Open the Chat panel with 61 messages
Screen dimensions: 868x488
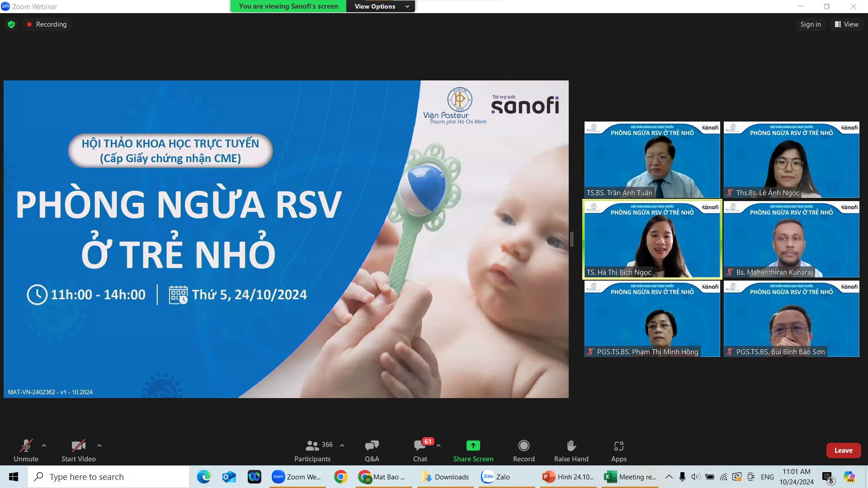coord(420,450)
